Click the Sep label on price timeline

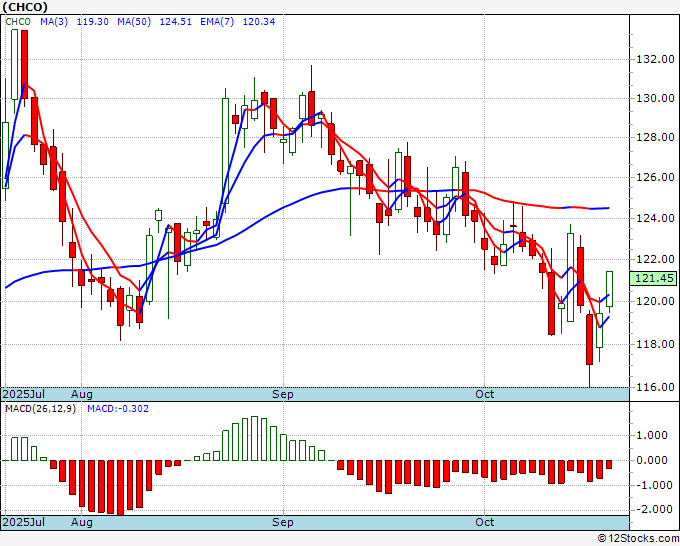click(x=283, y=394)
